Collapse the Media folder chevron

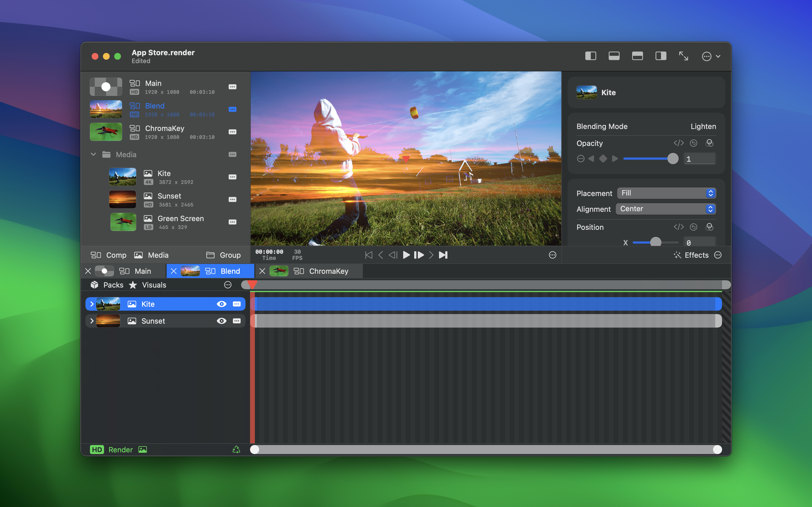pos(93,154)
